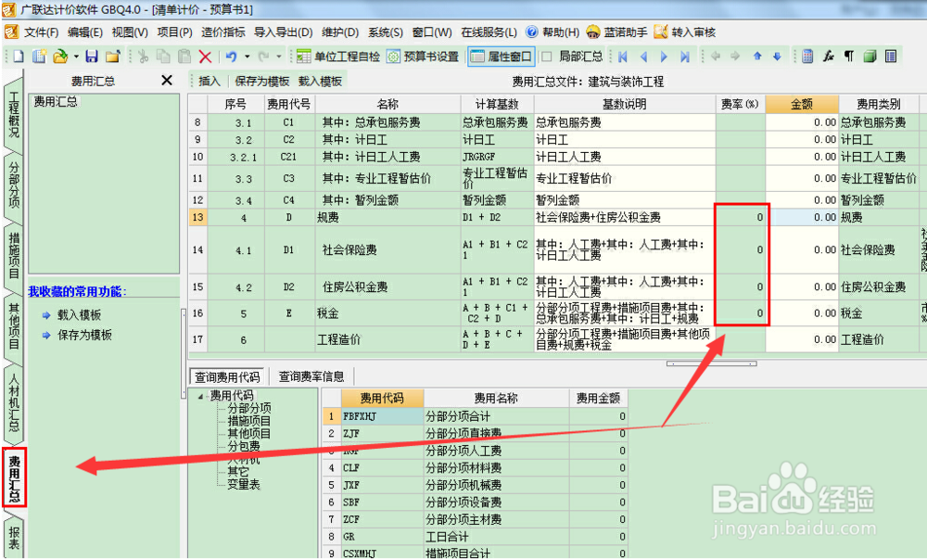Click 载入模板 favorite function link
The height and width of the screenshot is (560, 927).
pos(79,314)
